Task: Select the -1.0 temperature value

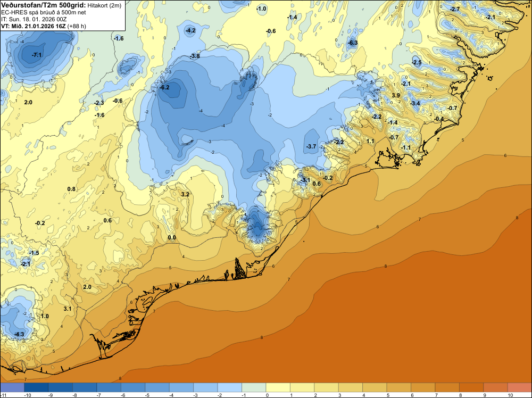Action: point(261,9)
